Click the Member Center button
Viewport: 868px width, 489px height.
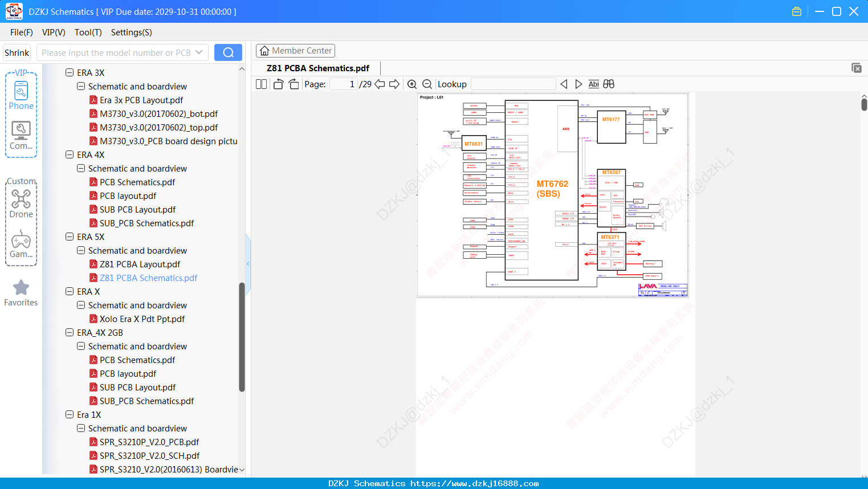295,51
